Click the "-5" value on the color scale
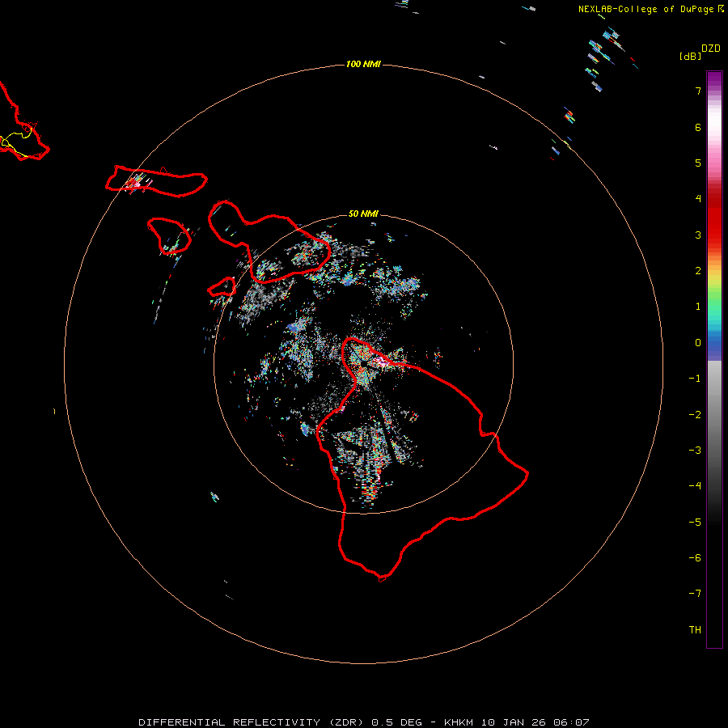728x728 pixels. (x=695, y=523)
